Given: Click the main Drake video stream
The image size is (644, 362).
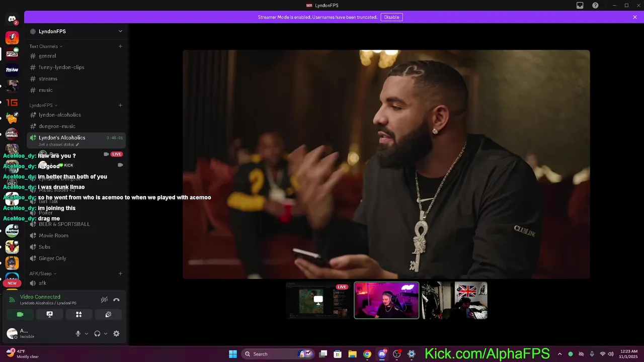Looking at the screenshot, I should (386, 164).
